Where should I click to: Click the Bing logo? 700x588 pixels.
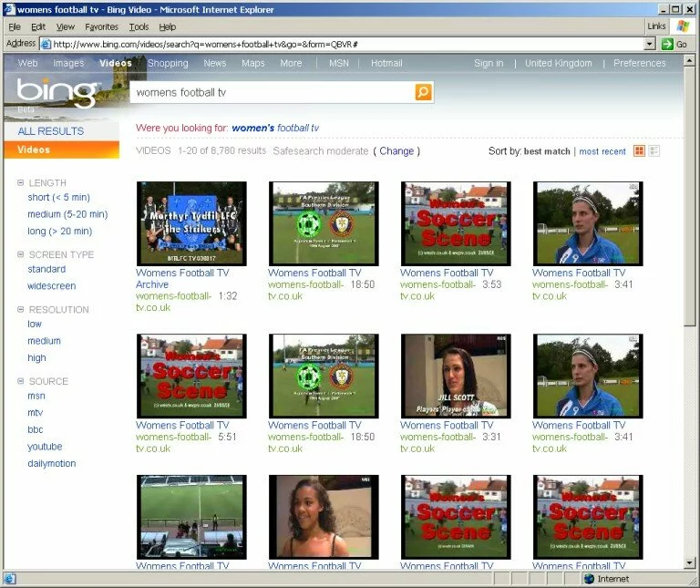click(57, 93)
